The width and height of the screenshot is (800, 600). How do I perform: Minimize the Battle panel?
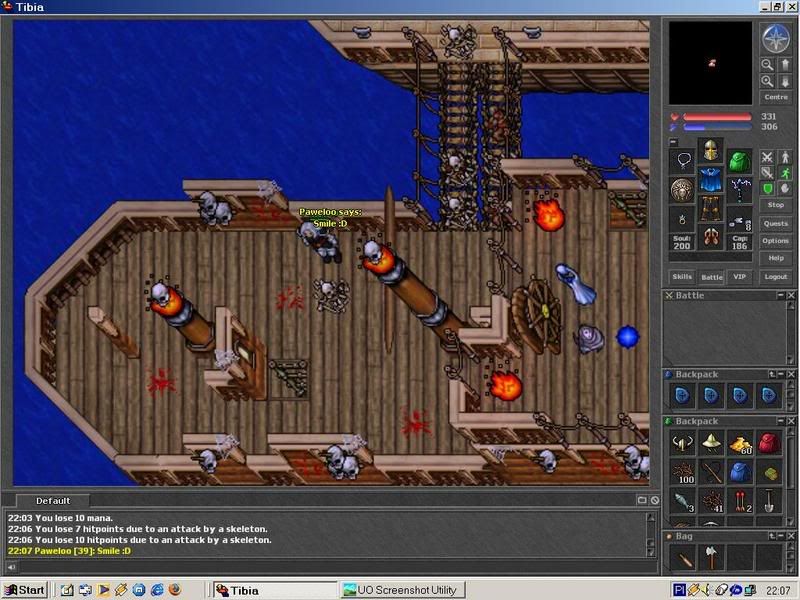781,295
